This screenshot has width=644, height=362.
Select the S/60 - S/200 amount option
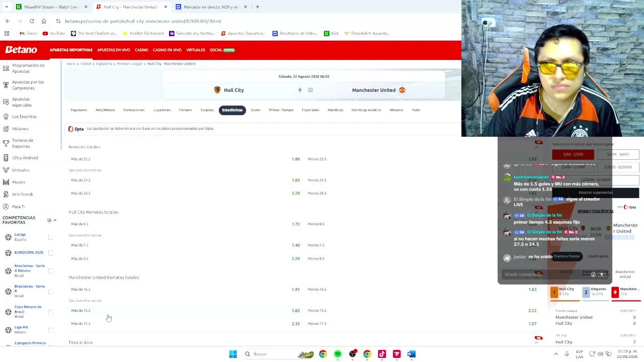tap(573, 154)
